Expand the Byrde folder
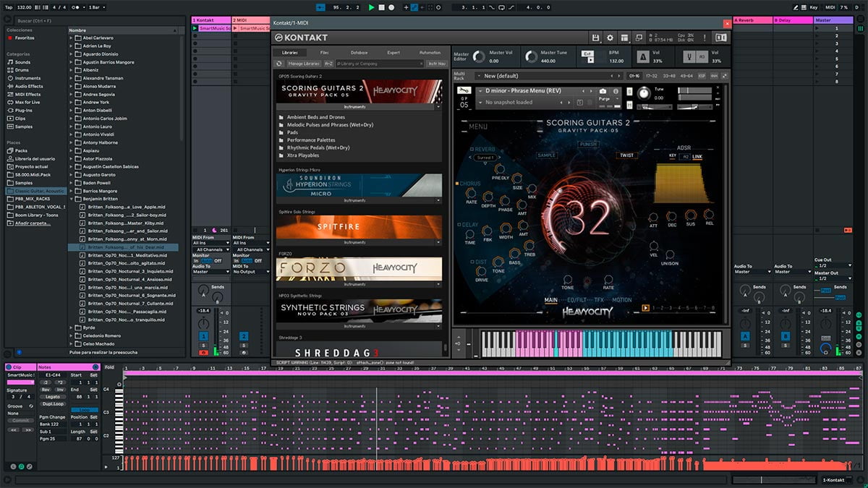 pyautogui.click(x=72, y=328)
